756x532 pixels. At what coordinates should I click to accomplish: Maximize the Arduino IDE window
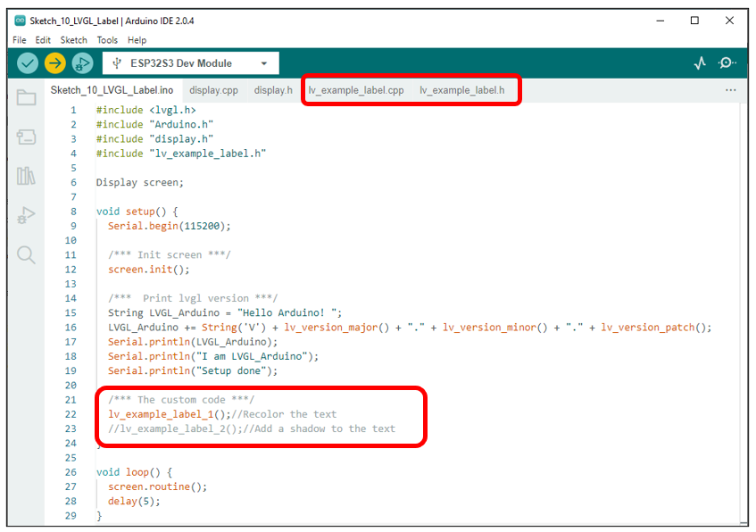coord(694,21)
